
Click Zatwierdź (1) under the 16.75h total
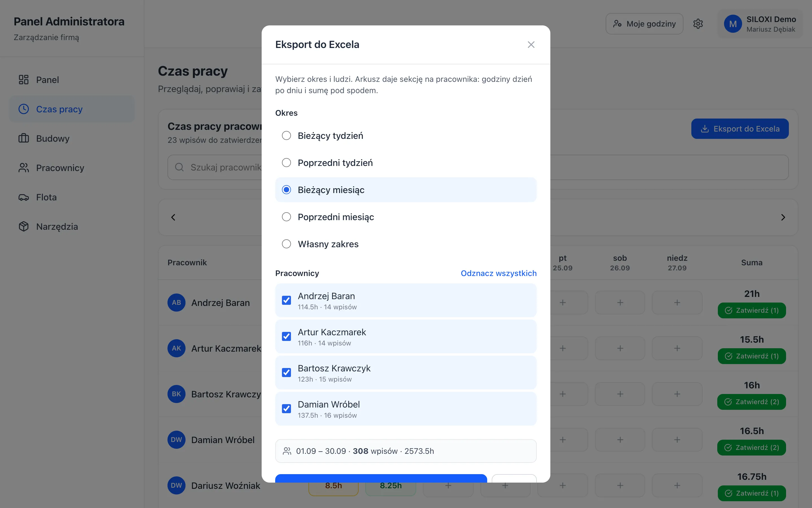tap(752, 493)
